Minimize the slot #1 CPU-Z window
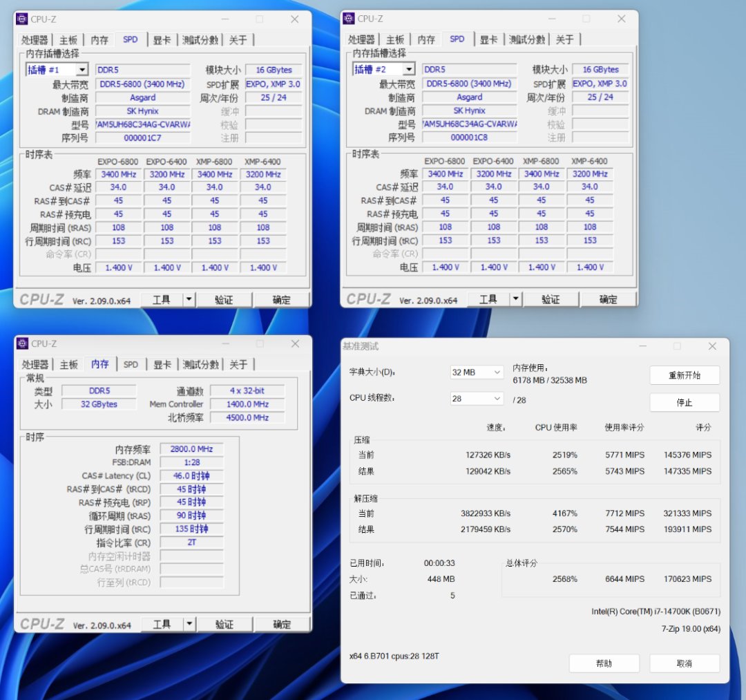The height and width of the screenshot is (700, 746). (x=225, y=19)
